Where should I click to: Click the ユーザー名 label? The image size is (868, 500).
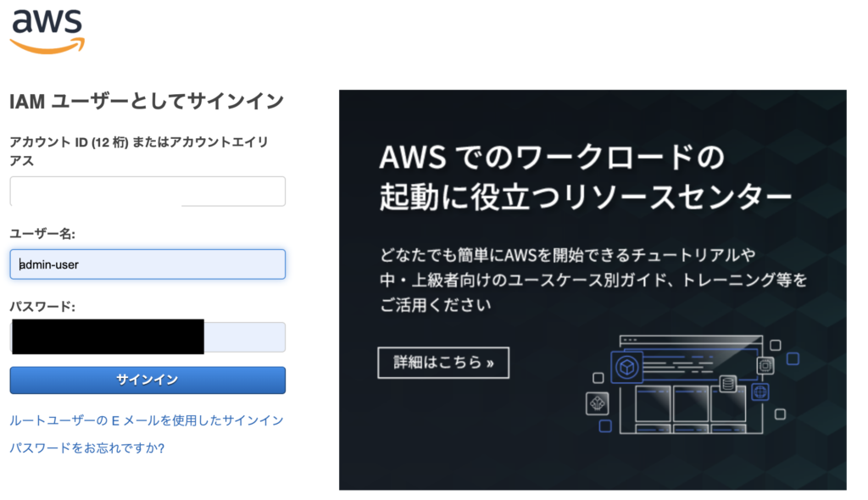42,234
